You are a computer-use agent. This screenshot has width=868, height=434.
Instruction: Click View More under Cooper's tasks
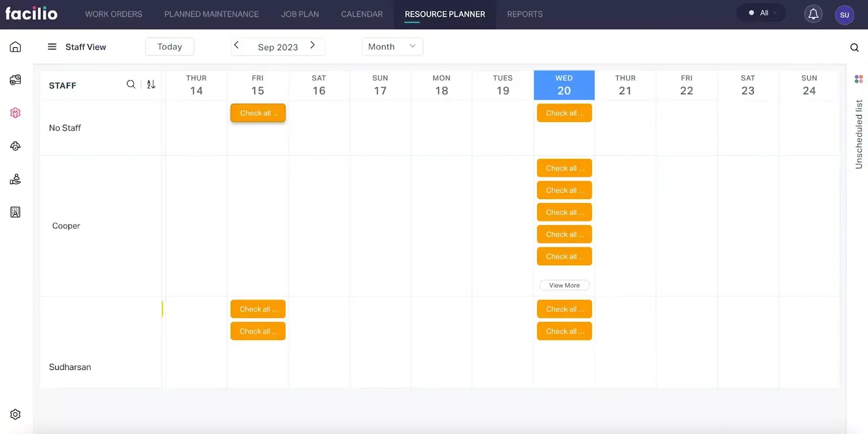[x=564, y=285]
